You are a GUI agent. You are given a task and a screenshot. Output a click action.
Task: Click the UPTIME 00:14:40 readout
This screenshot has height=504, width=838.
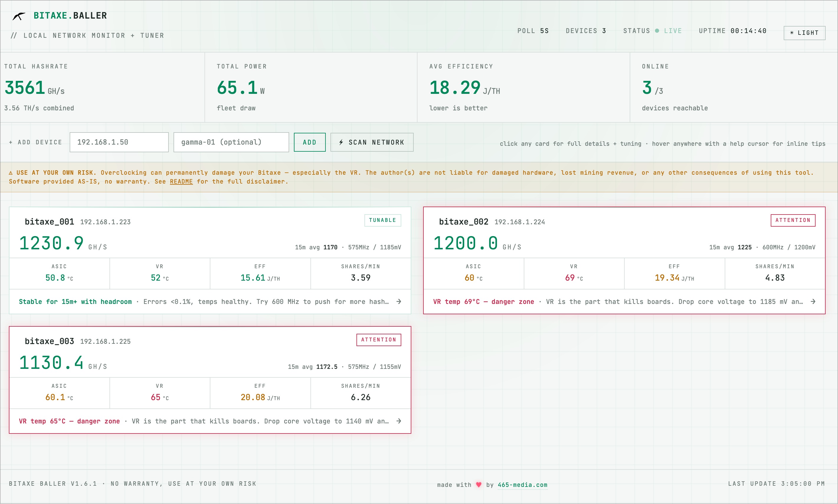tap(733, 31)
